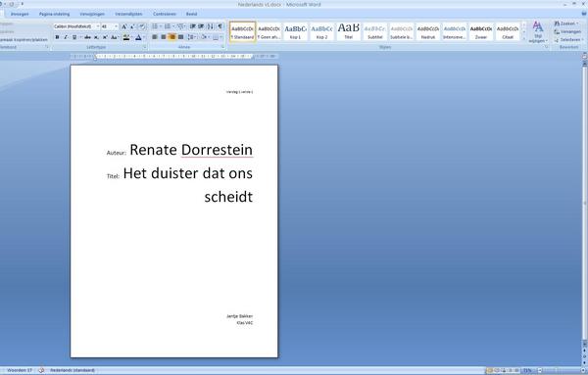Viewport: 588px width, 375px height.
Task: Apply Geen afstand style
Action: (x=269, y=31)
